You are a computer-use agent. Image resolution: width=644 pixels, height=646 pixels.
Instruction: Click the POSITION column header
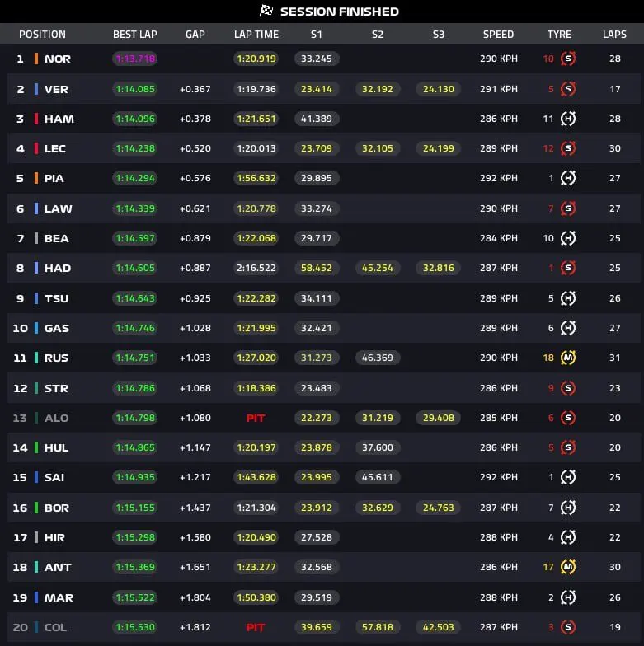click(42, 35)
